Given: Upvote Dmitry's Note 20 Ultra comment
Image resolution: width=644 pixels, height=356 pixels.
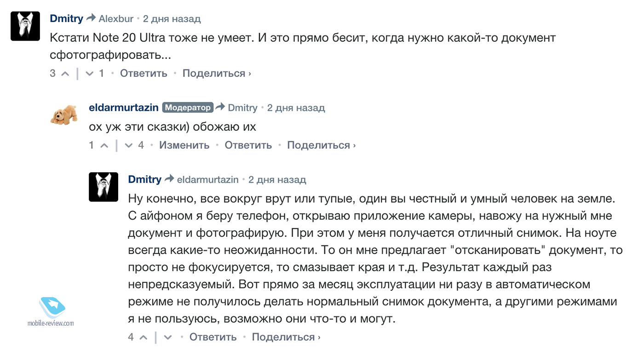Looking at the screenshot, I should 65,74.
